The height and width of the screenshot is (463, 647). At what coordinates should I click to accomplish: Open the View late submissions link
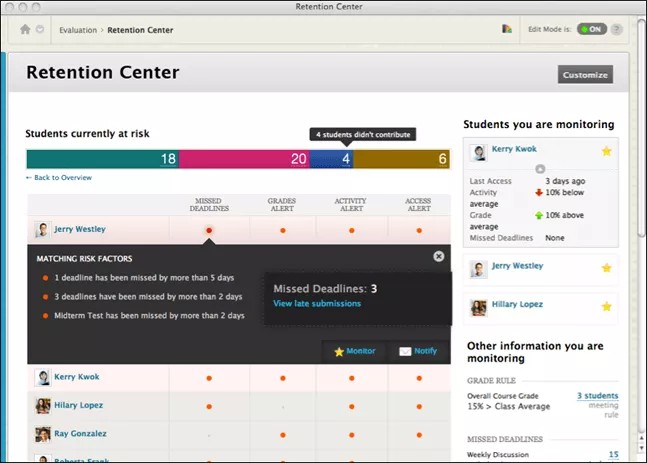(x=317, y=303)
